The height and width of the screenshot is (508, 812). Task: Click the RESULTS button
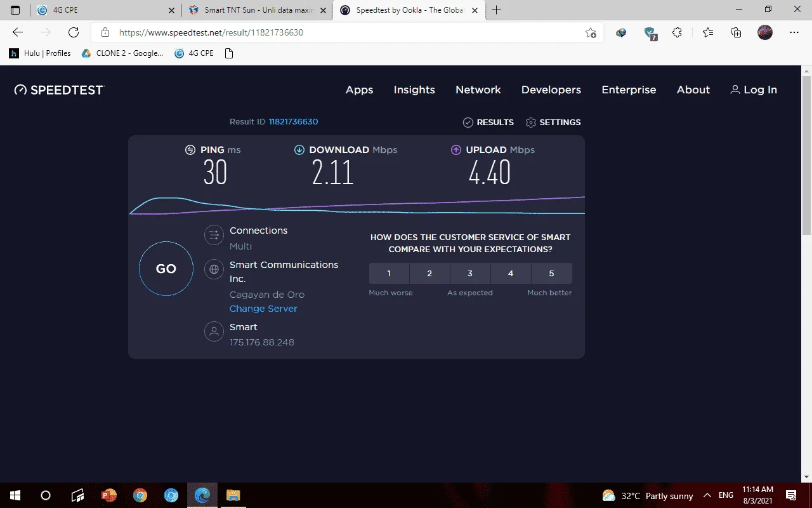click(x=488, y=123)
